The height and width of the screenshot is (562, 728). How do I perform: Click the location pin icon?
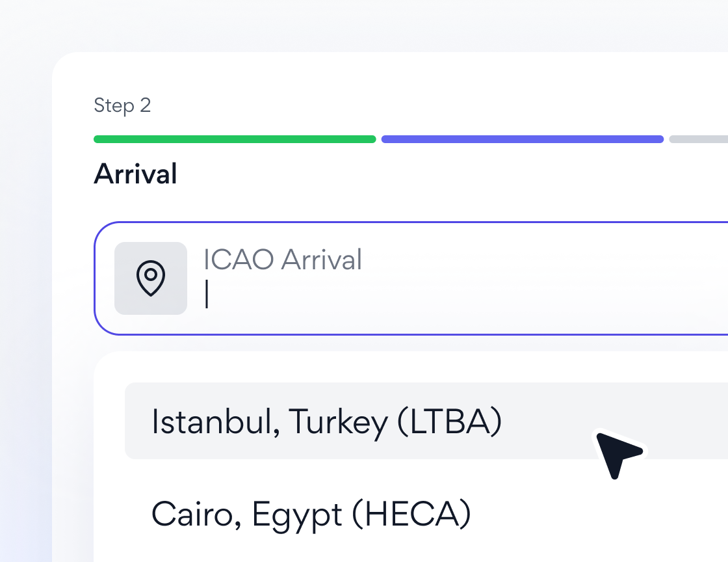coord(151,278)
